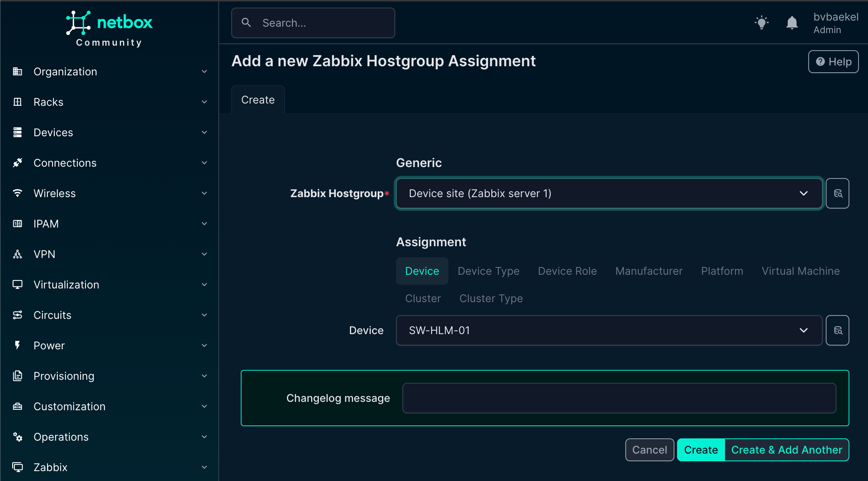Screen dimensions: 868x481
Task: Expand the Virtualization menu chevron
Action: 204,285
